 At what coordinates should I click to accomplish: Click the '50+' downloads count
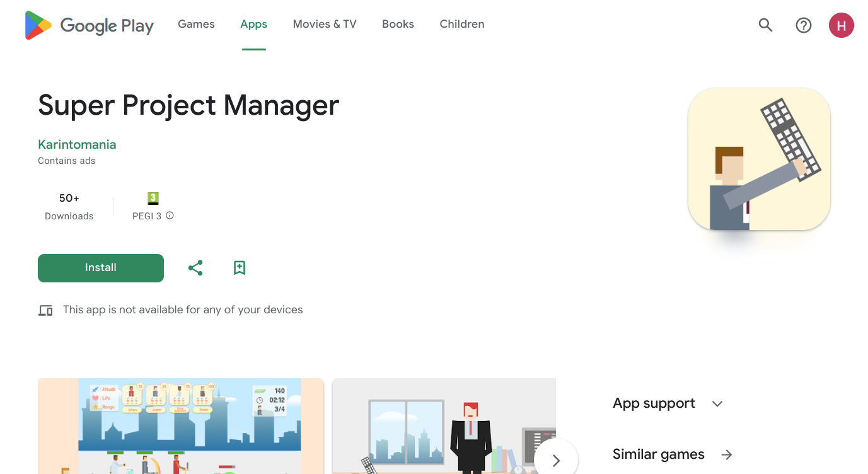pyautogui.click(x=69, y=198)
